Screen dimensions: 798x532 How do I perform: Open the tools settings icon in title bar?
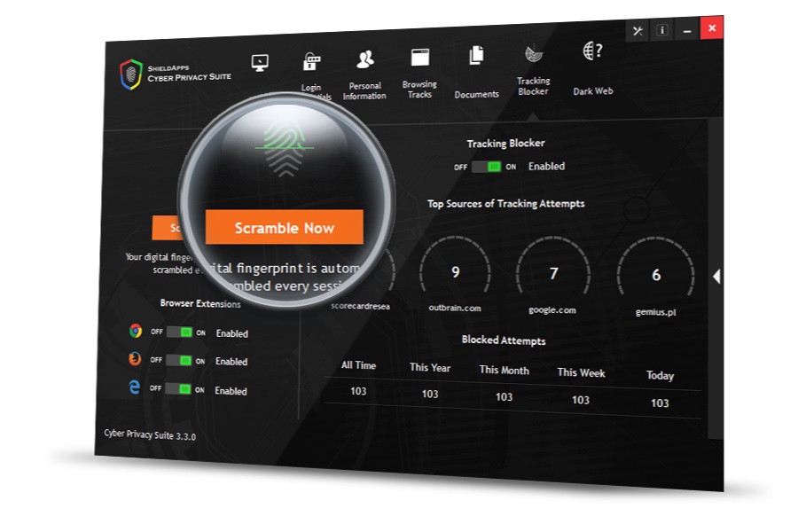point(638,30)
